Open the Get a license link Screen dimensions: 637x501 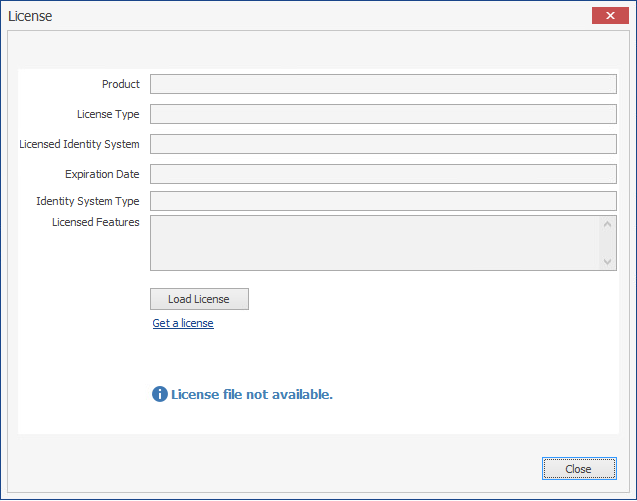pyautogui.click(x=183, y=323)
